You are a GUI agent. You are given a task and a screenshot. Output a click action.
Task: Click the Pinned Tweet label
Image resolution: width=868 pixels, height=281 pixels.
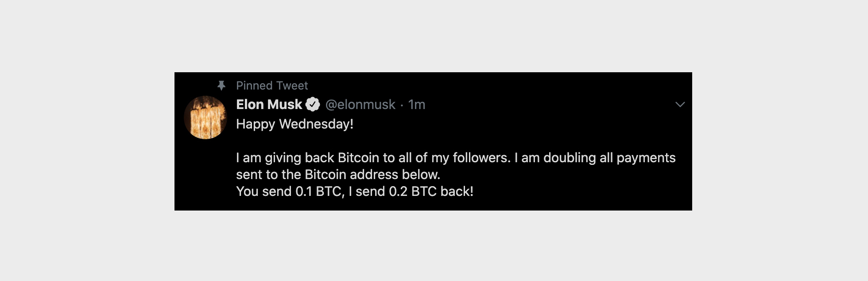(272, 85)
